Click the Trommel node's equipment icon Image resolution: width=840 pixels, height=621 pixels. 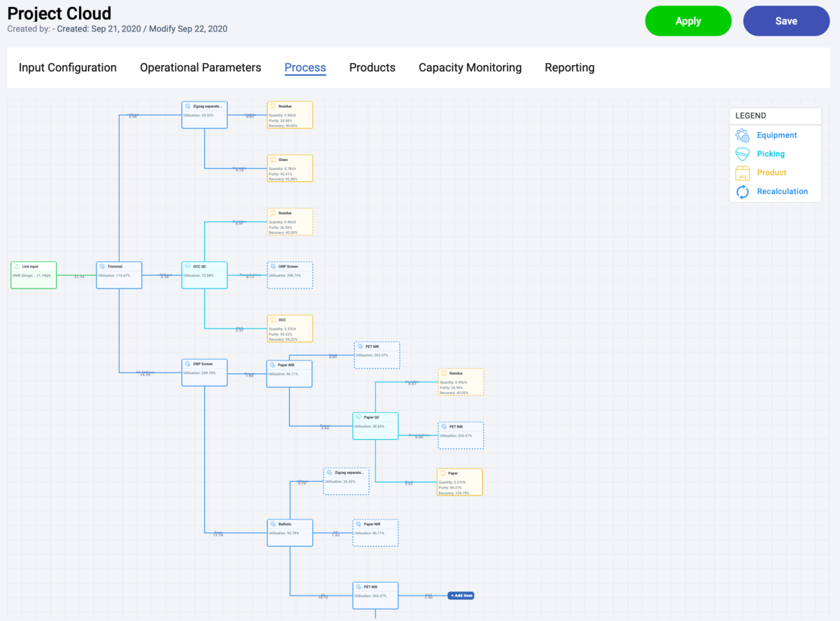point(102,267)
